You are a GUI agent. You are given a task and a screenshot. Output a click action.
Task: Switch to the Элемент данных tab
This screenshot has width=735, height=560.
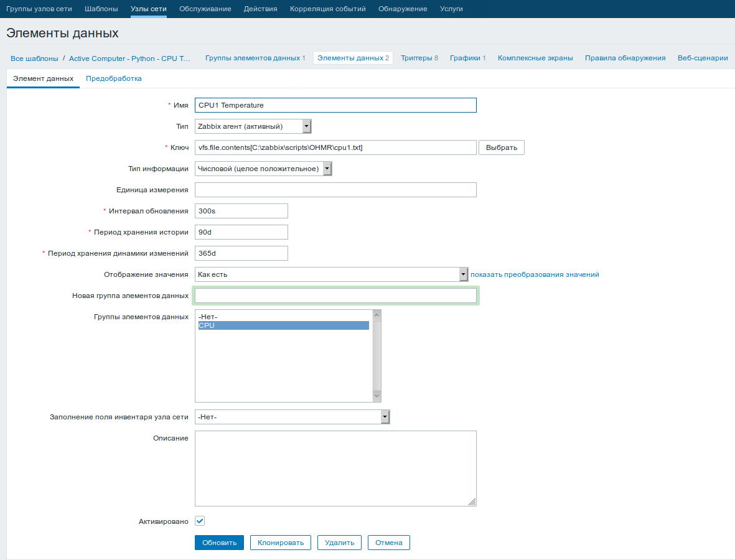pos(43,79)
